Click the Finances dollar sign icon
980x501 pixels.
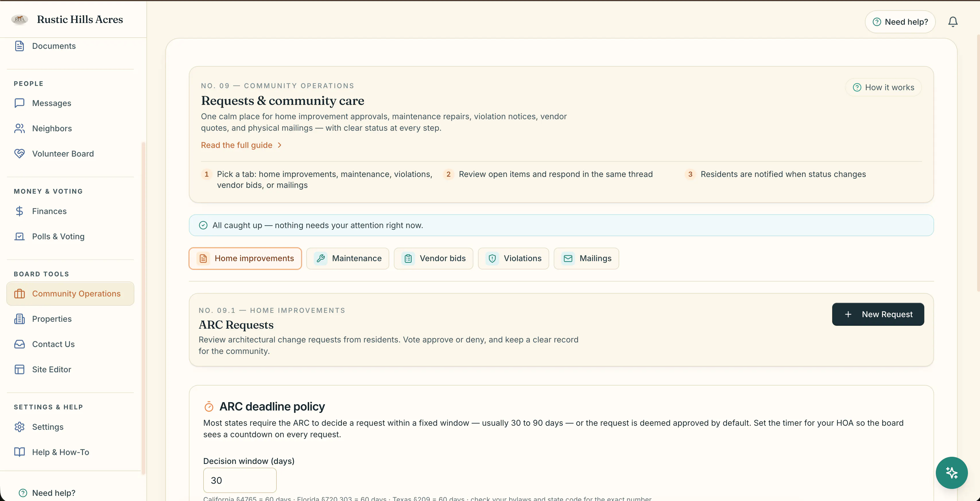point(20,211)
